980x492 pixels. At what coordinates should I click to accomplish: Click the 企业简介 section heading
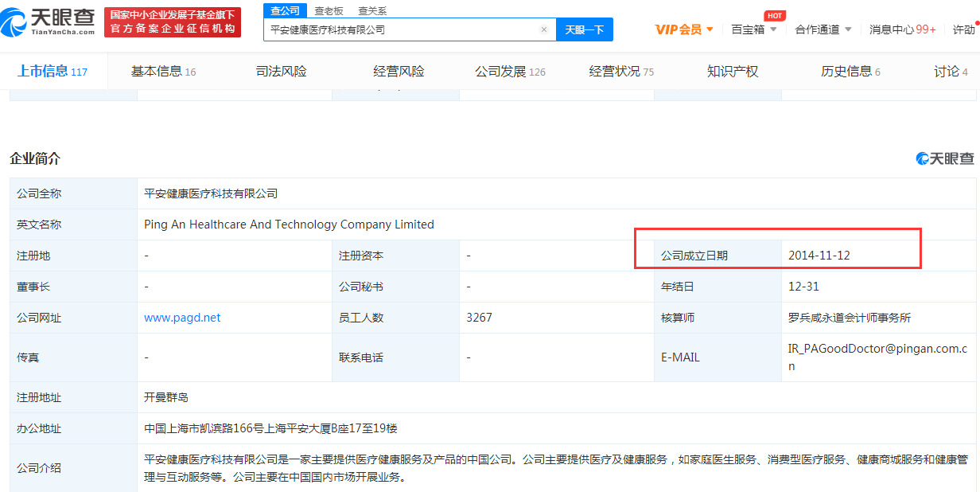[x=35, y=158]
